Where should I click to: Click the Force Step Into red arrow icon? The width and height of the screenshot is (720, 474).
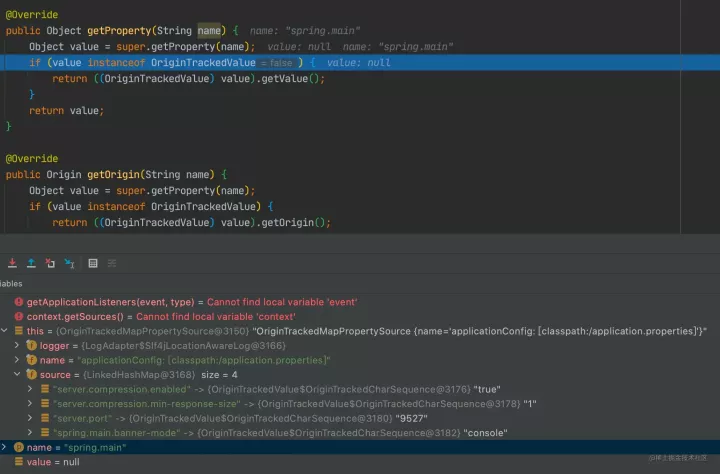point(12,263)
